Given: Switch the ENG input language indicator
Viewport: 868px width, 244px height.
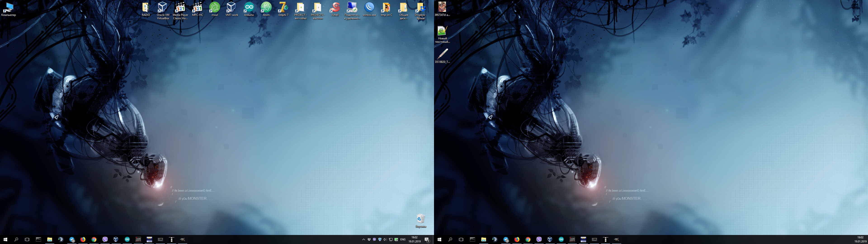Looking at the screenshot, I should tap(403, 239).
